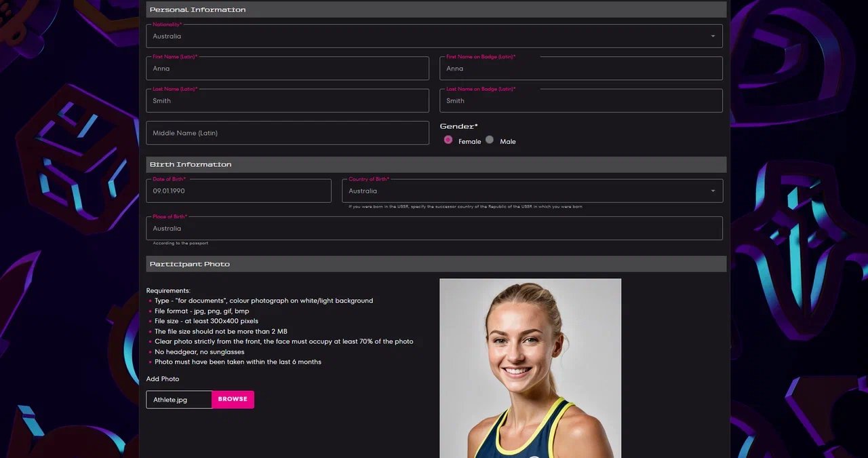This screenshot has height=458, width=868.
Task: Click the 'According to the passport' hint
Action: [180, 243]
